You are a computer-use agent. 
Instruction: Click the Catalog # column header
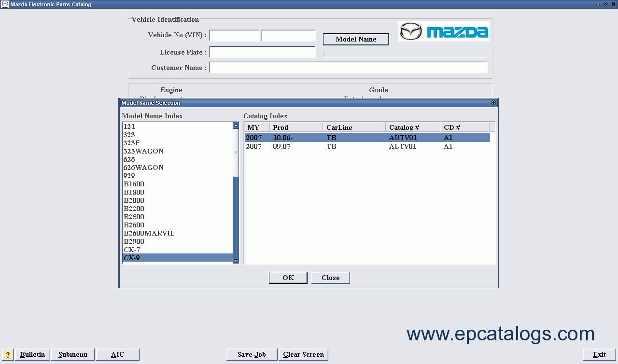[413, 127]
